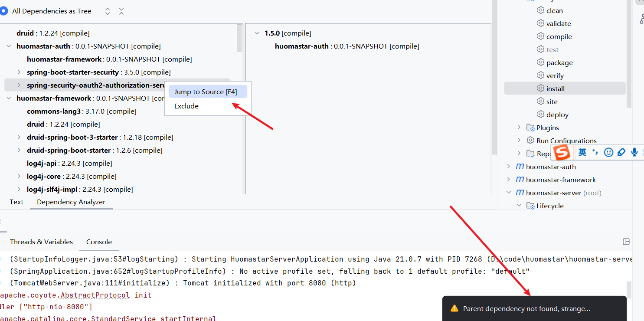This screenshot has height=321, width=644.
Task: Click the AbstractProtocol class link in console
Action: point(95,295)
